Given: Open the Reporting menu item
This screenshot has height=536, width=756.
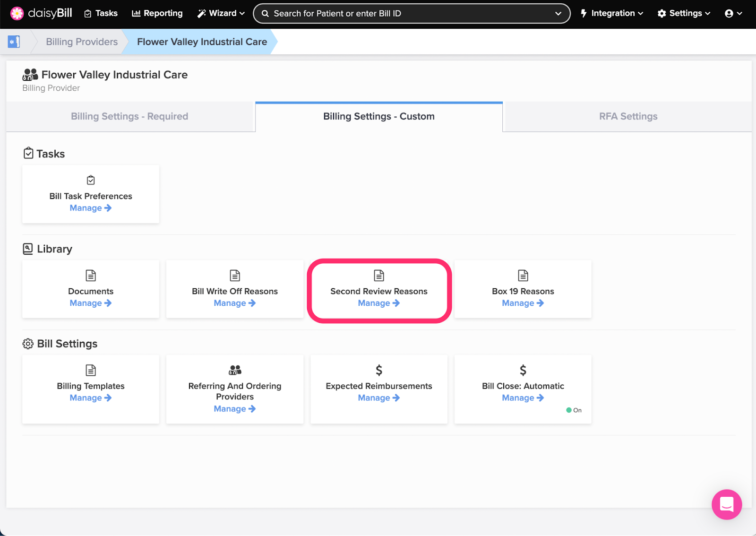Looking at the screenshot, I should coord(157,13).
